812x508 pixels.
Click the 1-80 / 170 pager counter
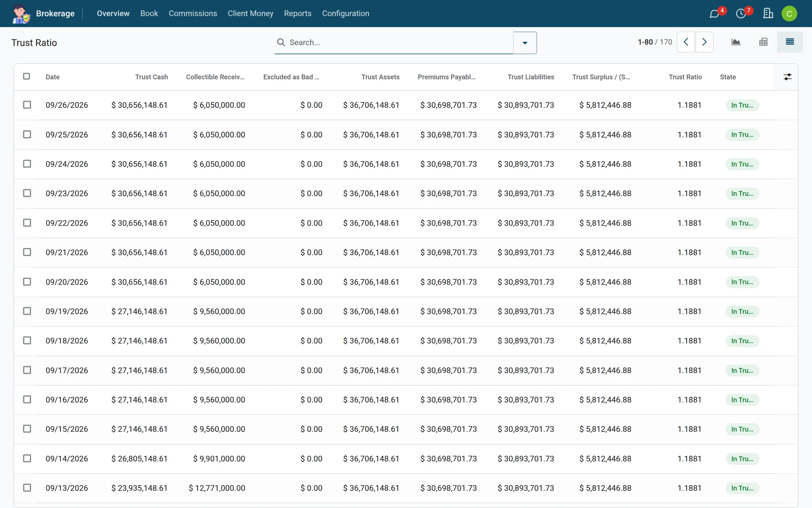[x=655, y=42]
